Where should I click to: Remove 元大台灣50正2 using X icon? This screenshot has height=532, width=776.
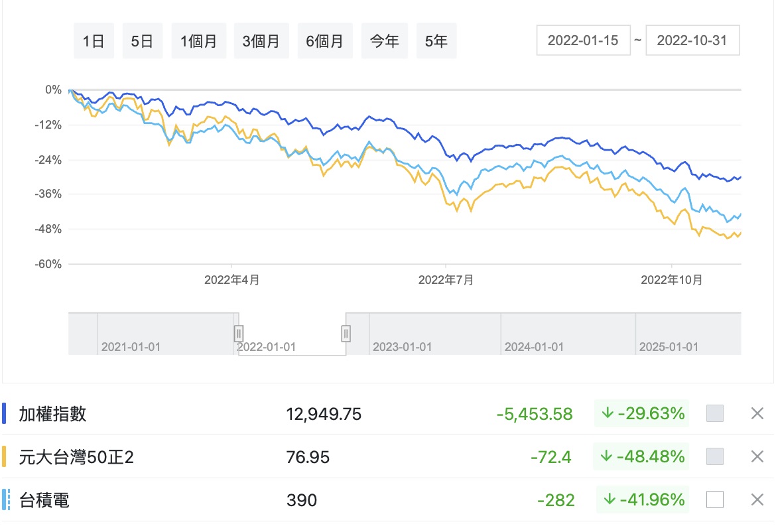757,456
